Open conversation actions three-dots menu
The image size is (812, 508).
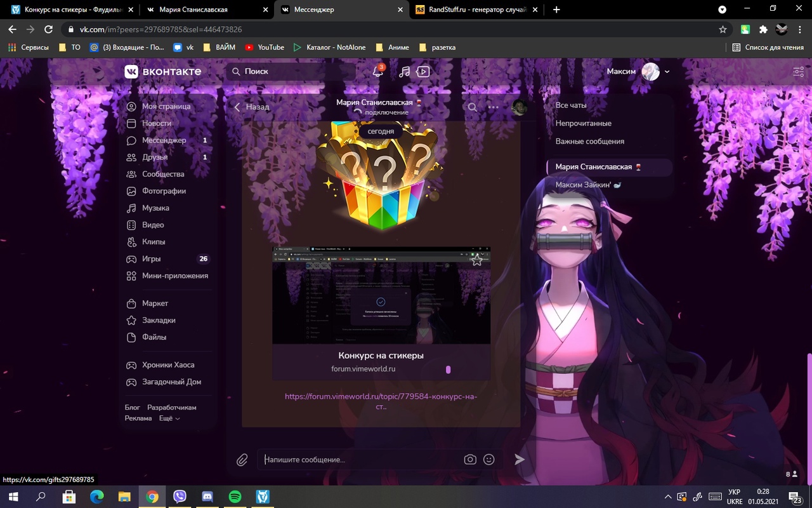coord(494,107)
